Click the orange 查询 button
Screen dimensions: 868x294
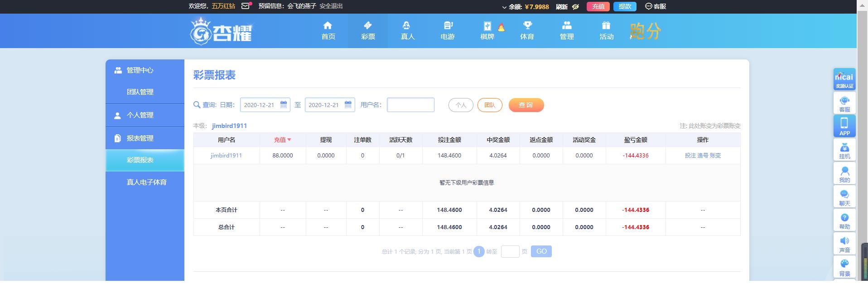coord(526,105)
